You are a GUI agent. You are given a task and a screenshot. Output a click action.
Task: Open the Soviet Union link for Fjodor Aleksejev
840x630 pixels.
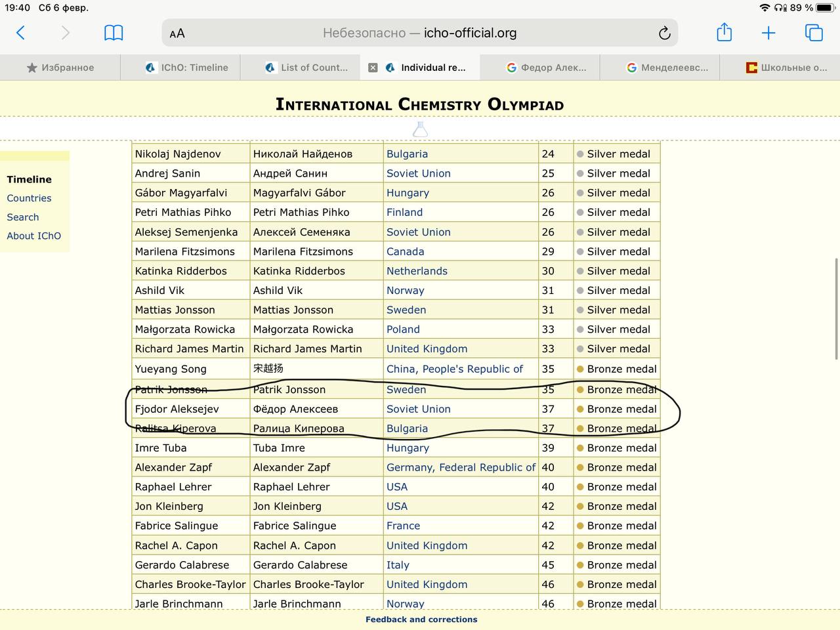click(x=418, y=409)
